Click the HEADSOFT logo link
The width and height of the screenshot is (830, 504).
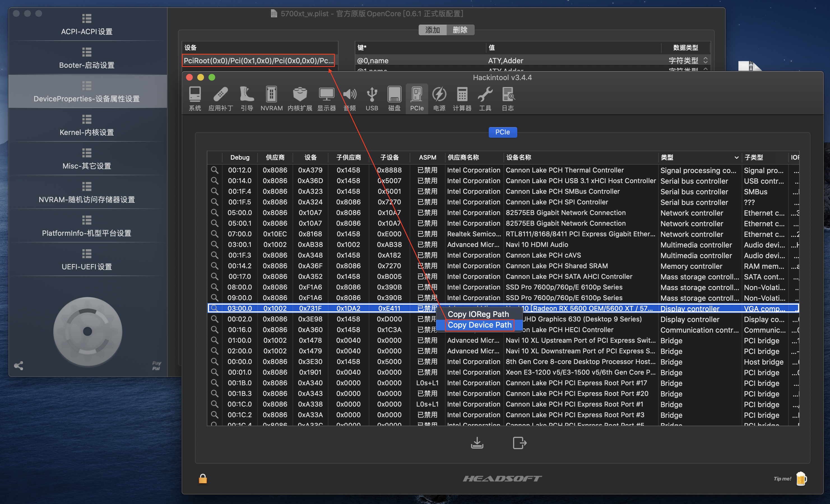coord(502,479)
